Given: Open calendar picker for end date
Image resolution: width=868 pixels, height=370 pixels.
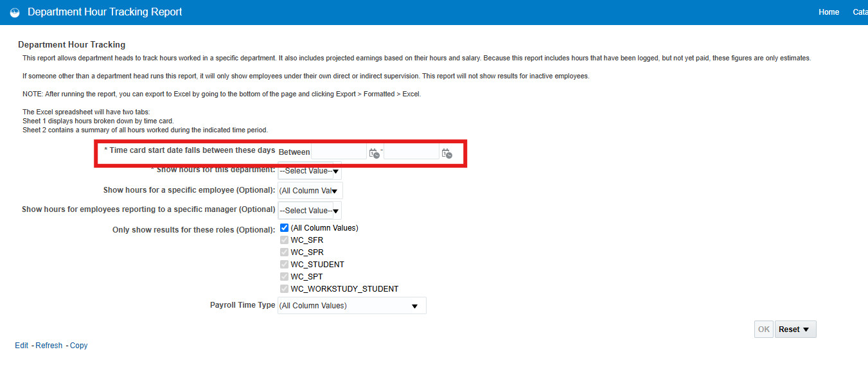Looking at the screenshot, I should [x=447, y=154].
